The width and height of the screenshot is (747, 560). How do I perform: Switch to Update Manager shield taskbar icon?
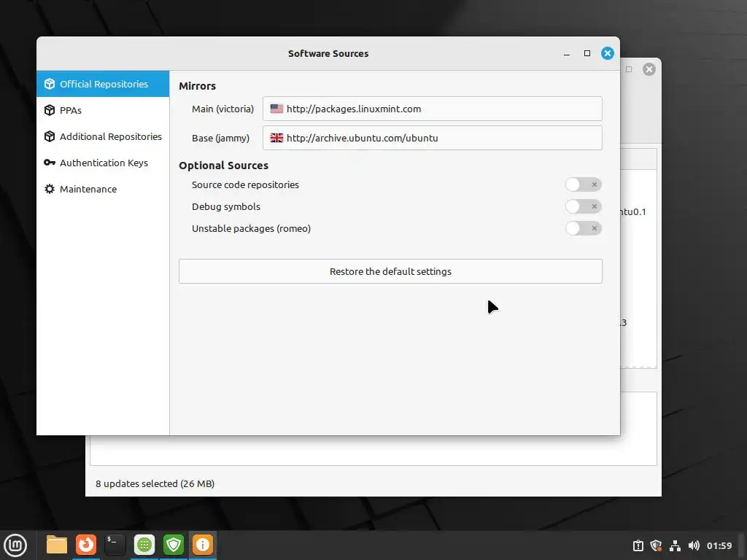(x=174, y=545)
